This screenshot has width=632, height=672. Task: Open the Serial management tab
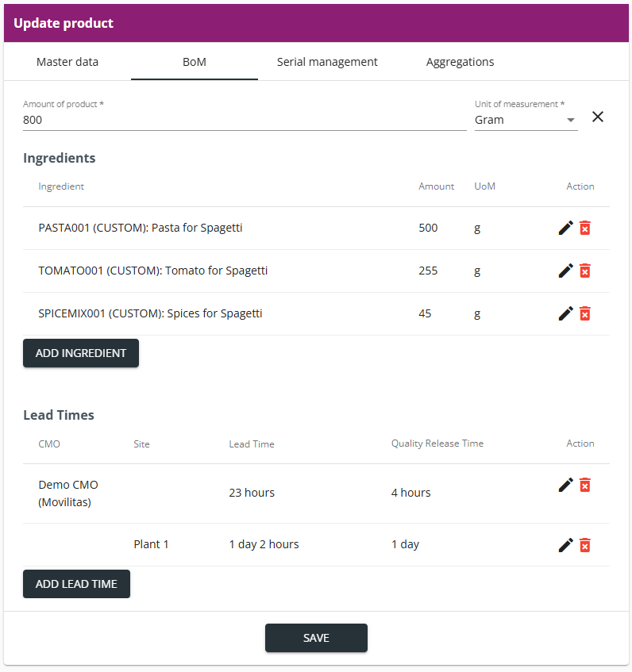327,62
